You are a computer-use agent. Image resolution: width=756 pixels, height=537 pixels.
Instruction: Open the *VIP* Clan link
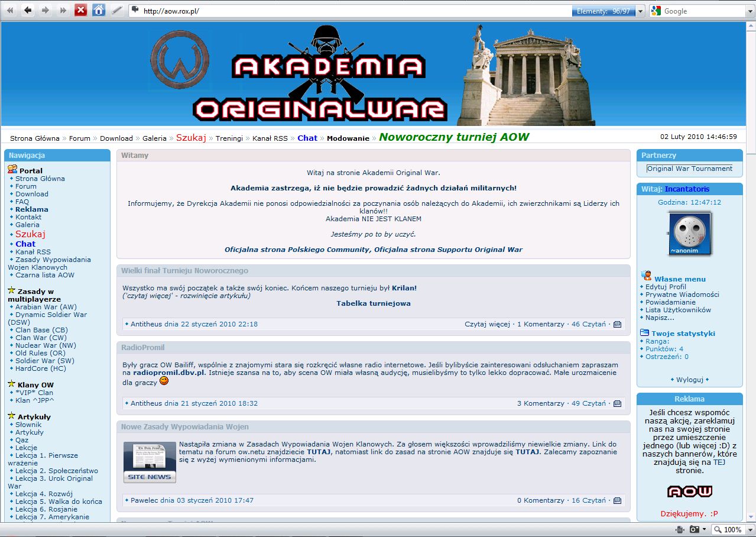[x=34, y=392]
